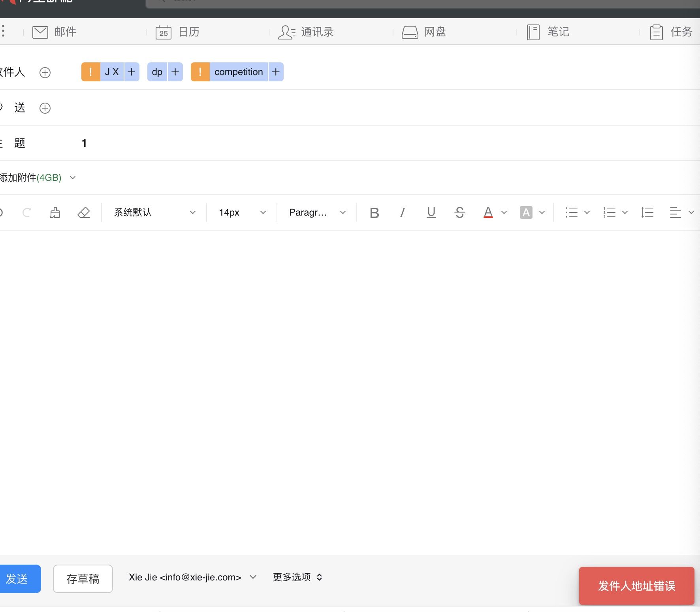Open text alignment options arrow
This screenshot has width=700, height=612.
[691, 212]
